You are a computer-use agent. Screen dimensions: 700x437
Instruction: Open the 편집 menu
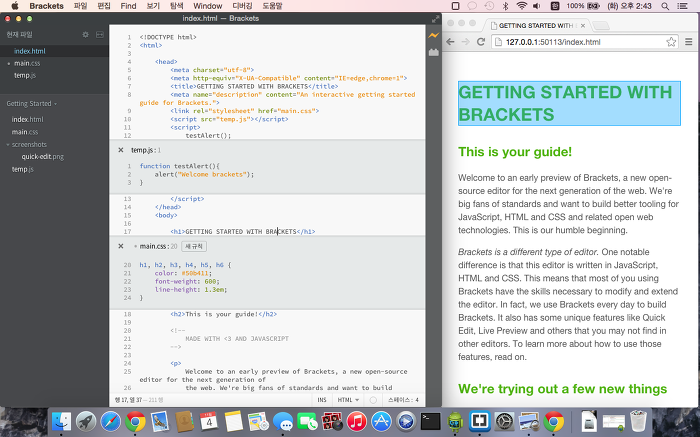click(104, 6)
